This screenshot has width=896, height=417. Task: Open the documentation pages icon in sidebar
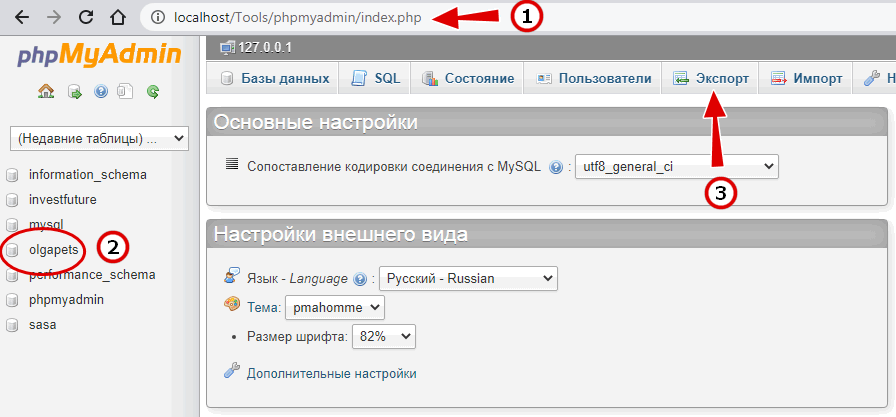125,91
